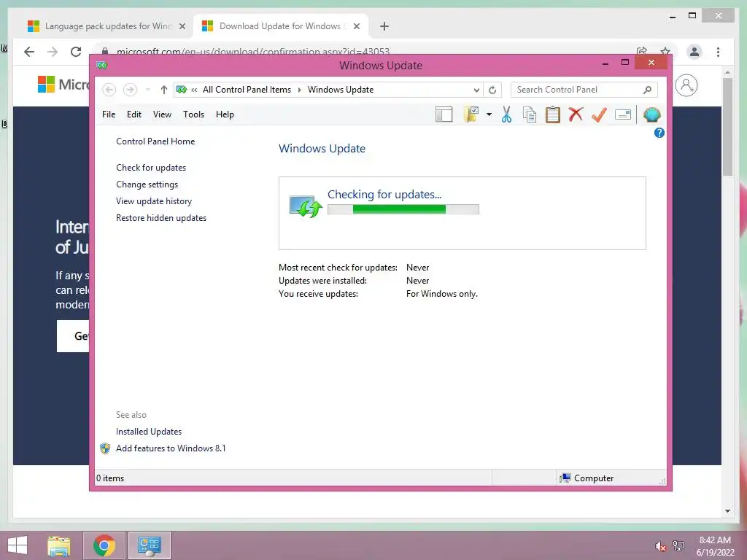The image size is (747, 560).
Task: Click the Cut scissors icon
Action: tap(506, 114)
